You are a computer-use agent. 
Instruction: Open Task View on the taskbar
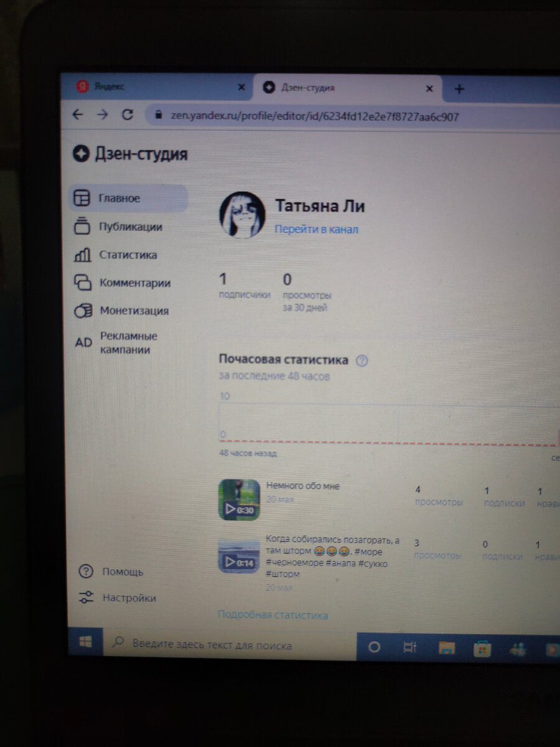coord(409,647)
